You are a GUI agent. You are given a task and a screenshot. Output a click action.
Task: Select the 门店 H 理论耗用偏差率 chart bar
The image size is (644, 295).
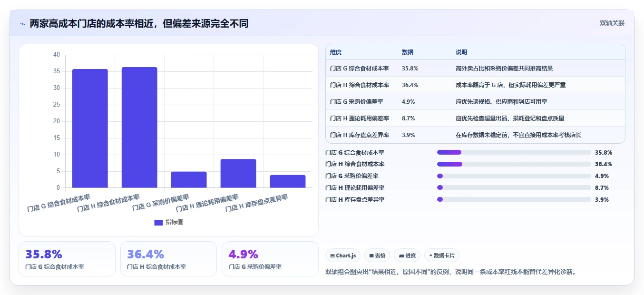pos(238,173)
